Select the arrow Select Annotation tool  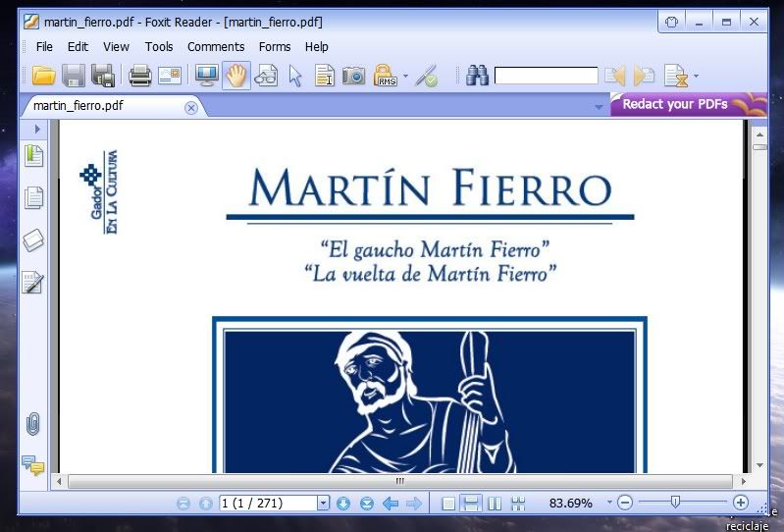click(295, 77)
